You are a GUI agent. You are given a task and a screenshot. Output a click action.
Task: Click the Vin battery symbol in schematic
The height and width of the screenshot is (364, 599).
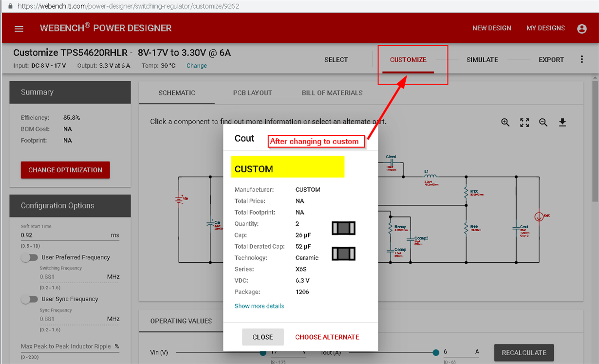coord(179,199)
